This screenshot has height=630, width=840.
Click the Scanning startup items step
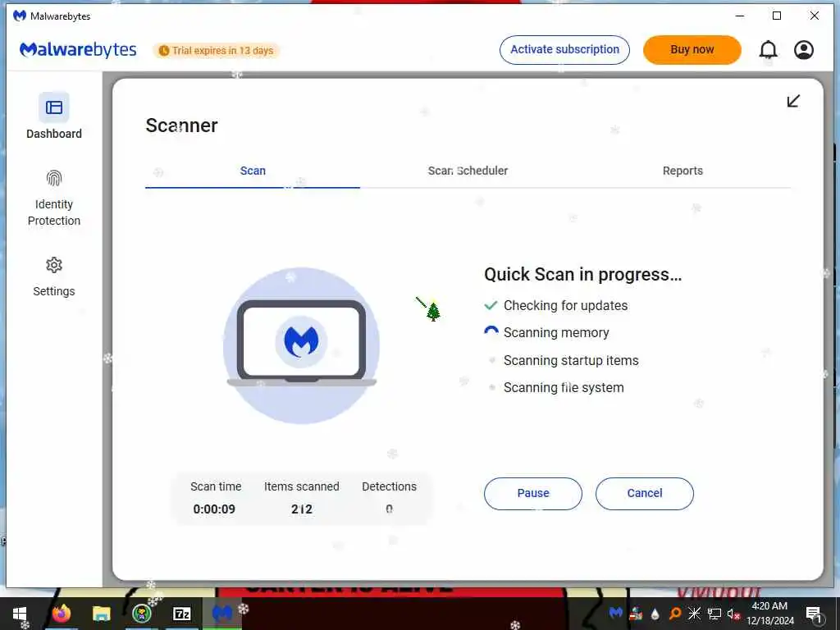(x=562, y=361)
